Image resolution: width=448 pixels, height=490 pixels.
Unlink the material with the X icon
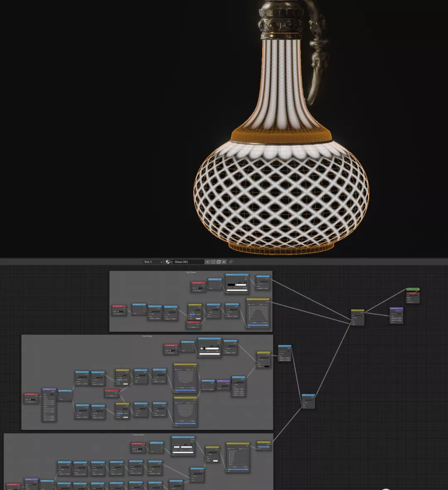coord(224,262)
